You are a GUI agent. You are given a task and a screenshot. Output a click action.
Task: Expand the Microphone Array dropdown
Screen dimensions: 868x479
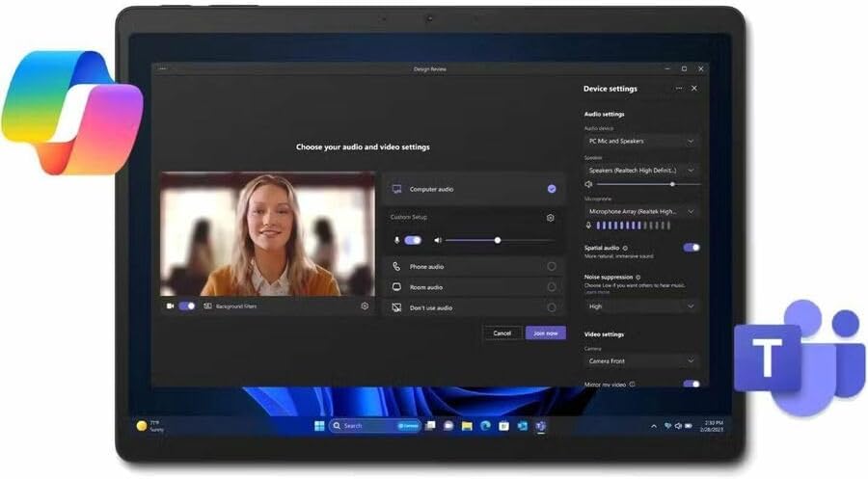[641, 211]
